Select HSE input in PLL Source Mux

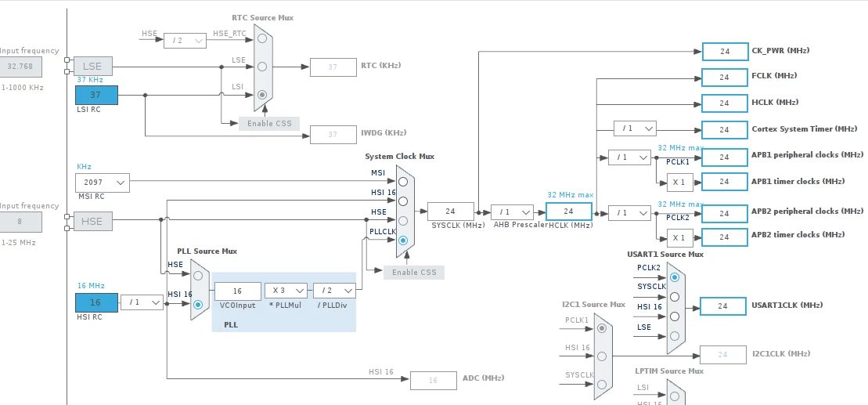[198, 276]
